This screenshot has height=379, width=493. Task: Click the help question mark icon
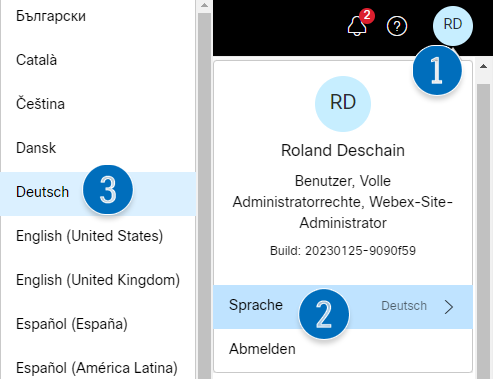point(397,26)
